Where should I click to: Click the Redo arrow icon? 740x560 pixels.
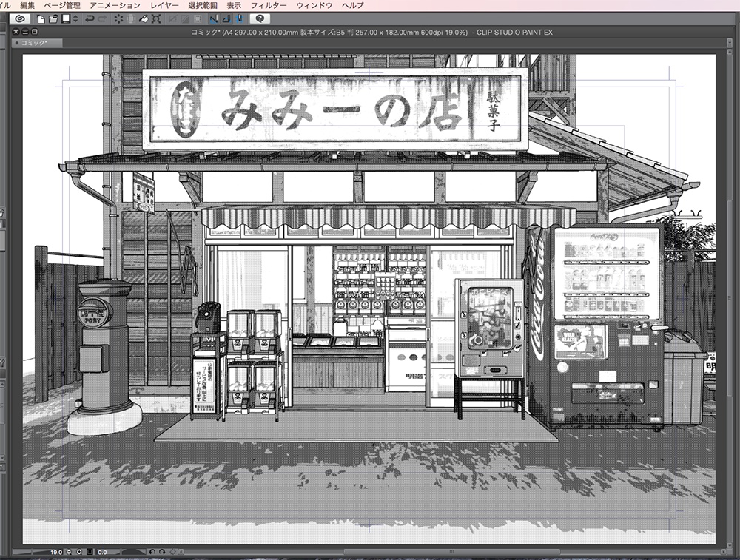pos(102,20)
